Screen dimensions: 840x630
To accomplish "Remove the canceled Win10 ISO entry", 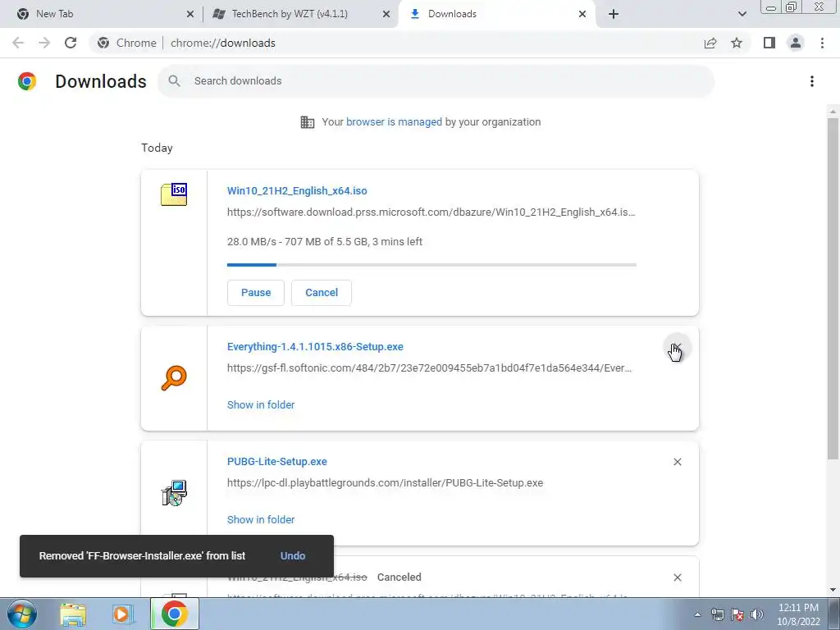I will coord(677,577).
